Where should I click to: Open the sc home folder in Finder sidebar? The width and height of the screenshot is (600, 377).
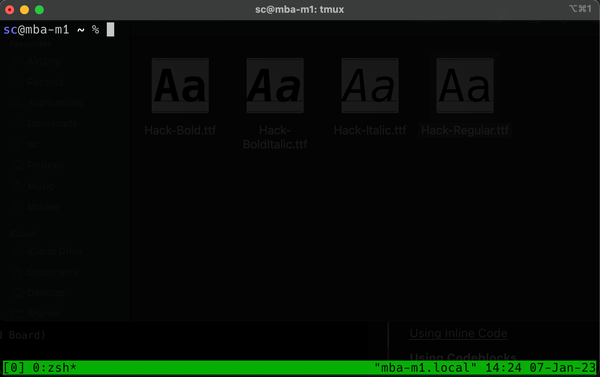click(32, 144)
